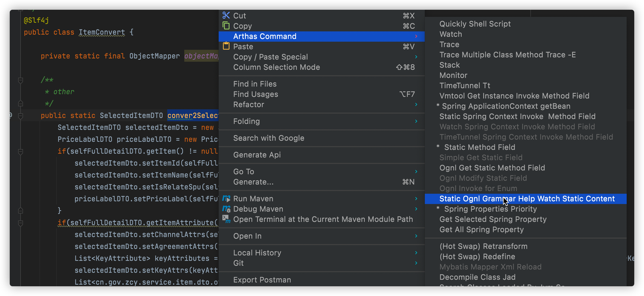644x296 pixels.
Task: Click the Run Maven icon
Action: pyautogui.click(x=226, y=199)
